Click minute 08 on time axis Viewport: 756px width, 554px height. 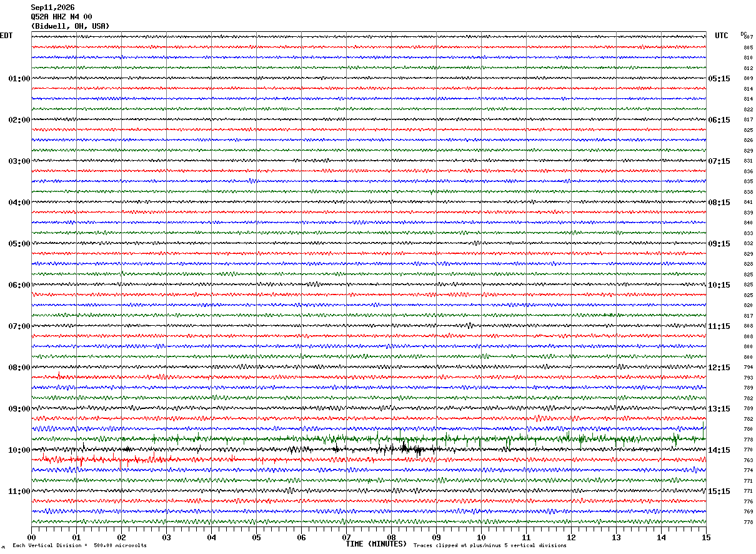[391, 537]
